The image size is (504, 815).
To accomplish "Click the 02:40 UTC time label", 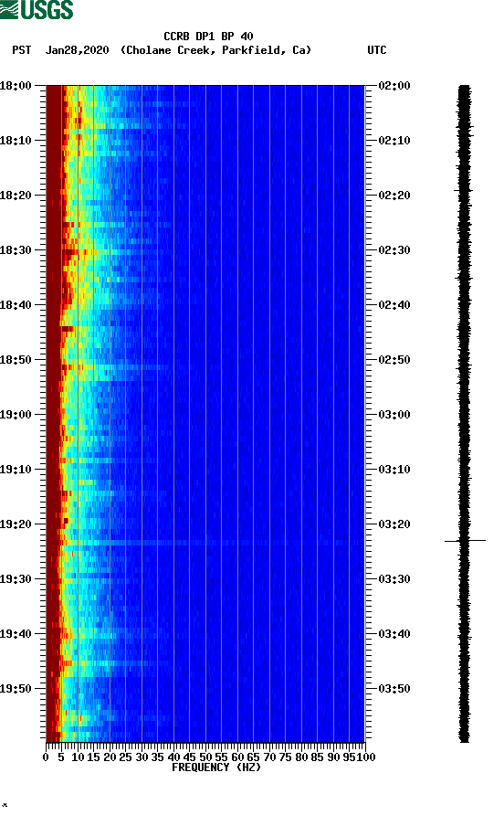I will pyautogui.click(x=394, y=305).
